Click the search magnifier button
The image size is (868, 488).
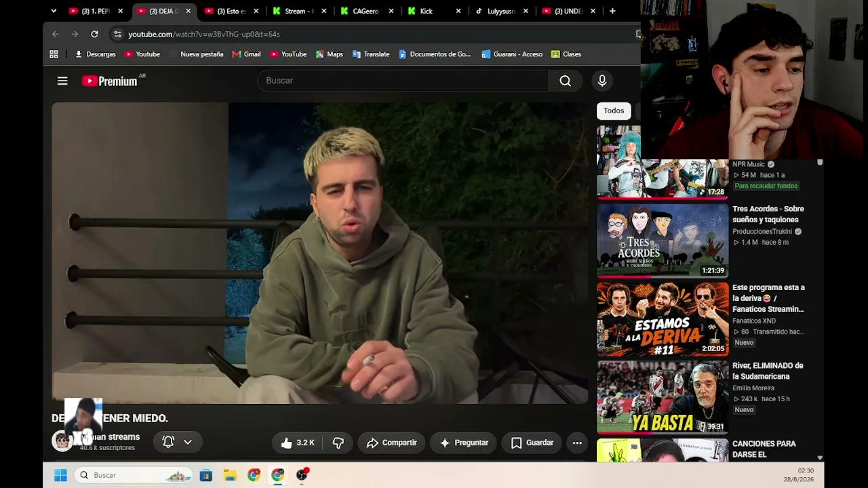click(x=565, y=81)
